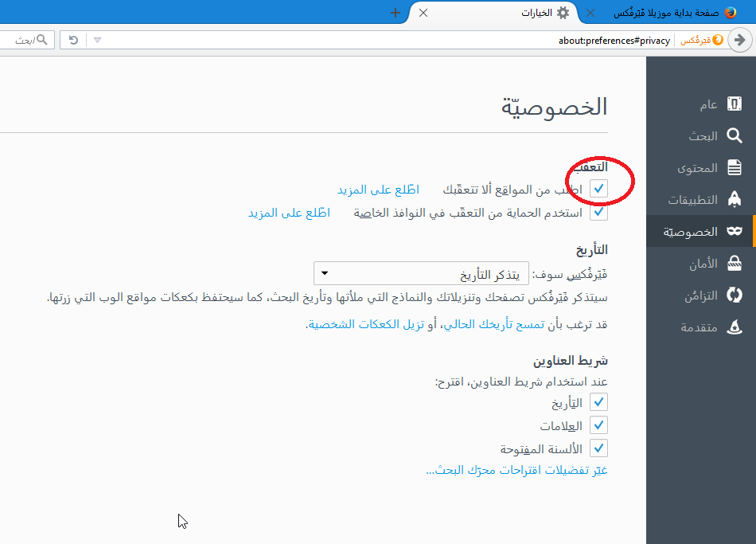Open the التزامُن (Sync) preferences section

(701, 295)
